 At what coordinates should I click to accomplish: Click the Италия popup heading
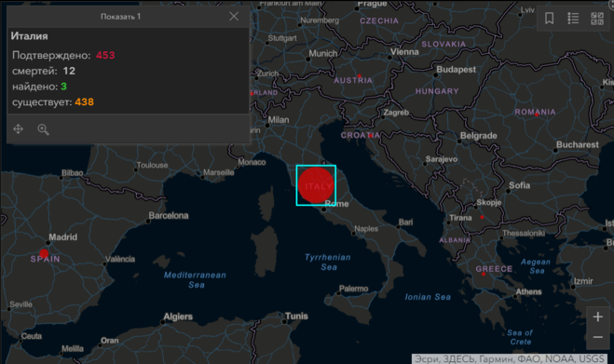click(30, 36)
